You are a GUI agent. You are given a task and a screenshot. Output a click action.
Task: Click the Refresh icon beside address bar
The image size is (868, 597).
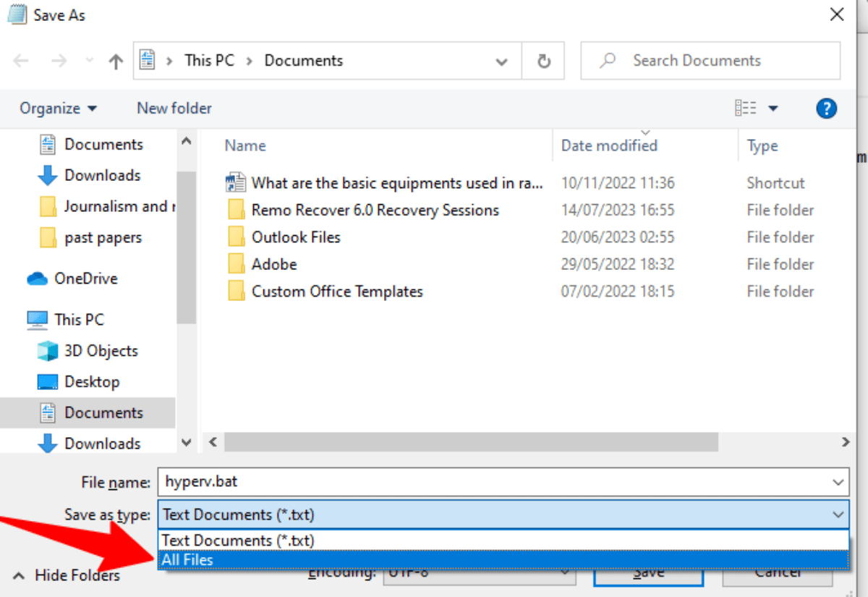(544, 62)
